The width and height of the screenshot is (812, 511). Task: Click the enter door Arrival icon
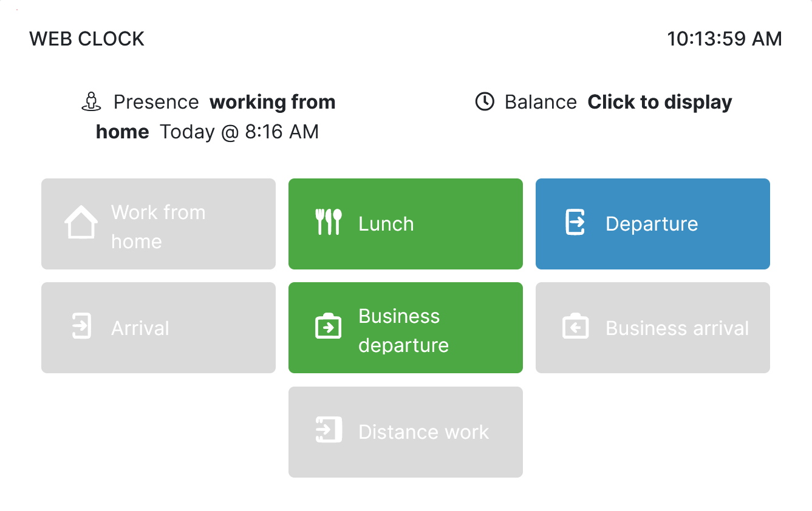[x=81, y=326]
